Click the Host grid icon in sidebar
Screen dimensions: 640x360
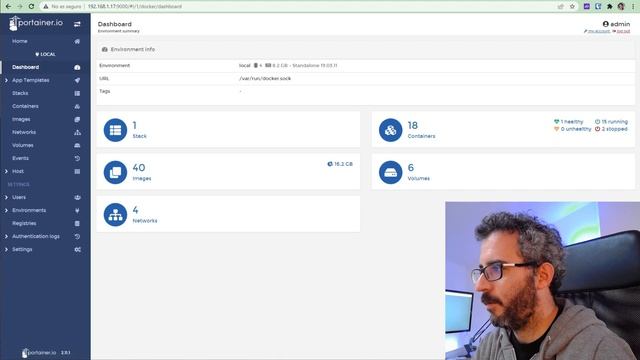(77, 171)
